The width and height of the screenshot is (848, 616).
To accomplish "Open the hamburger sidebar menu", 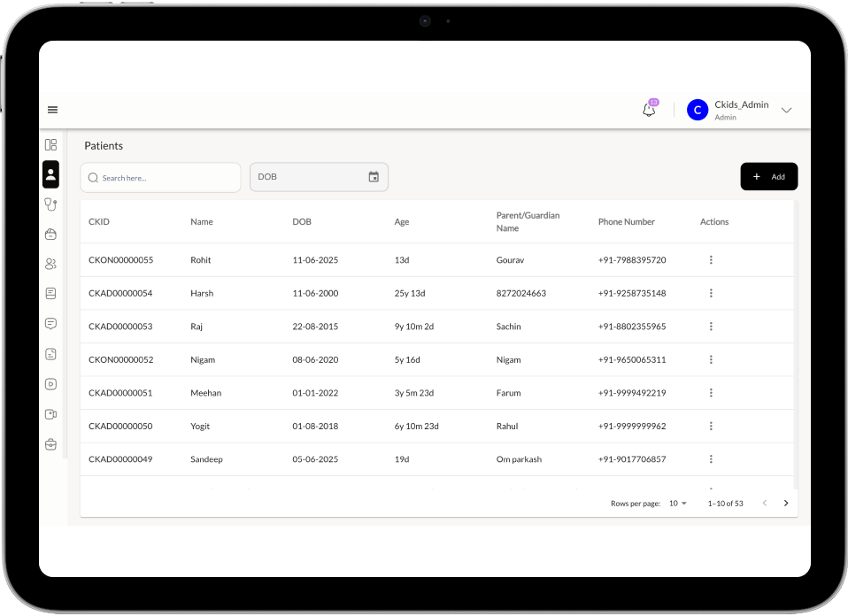I will 52,110.
